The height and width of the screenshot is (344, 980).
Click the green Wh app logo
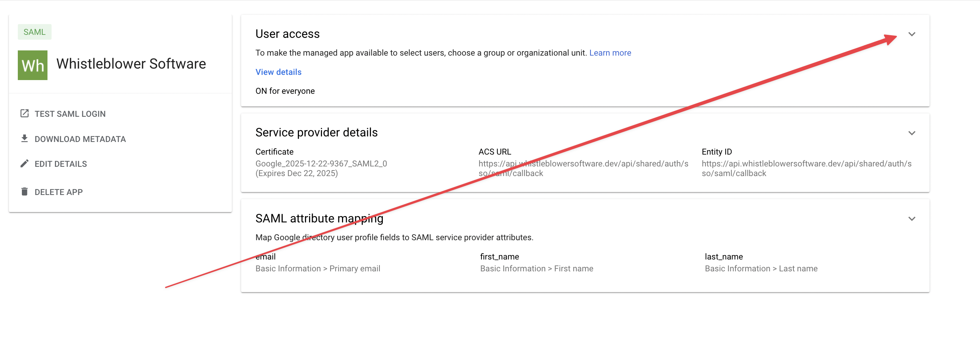tap(33, 65)
